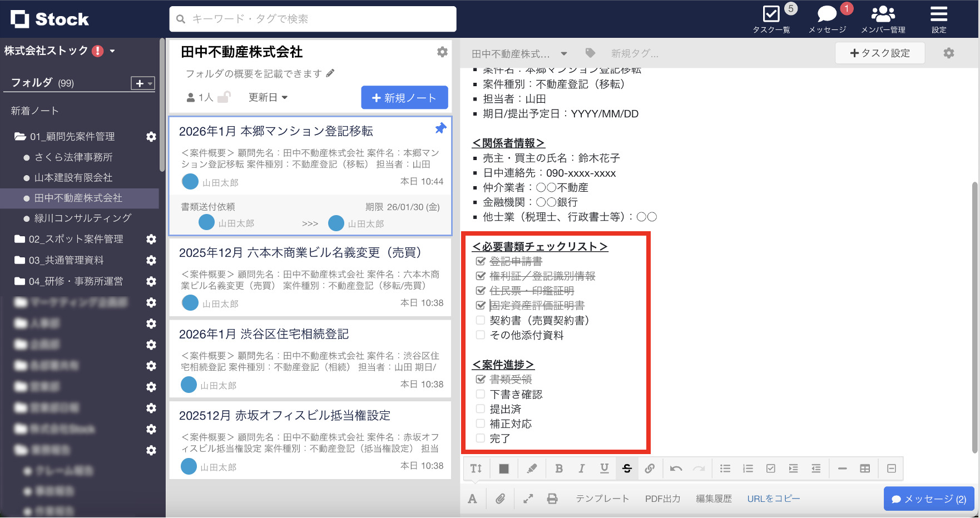Open メッセージ with the notification badge
Image resolution: width=980 pixels, height=518 pixels.
826,18
